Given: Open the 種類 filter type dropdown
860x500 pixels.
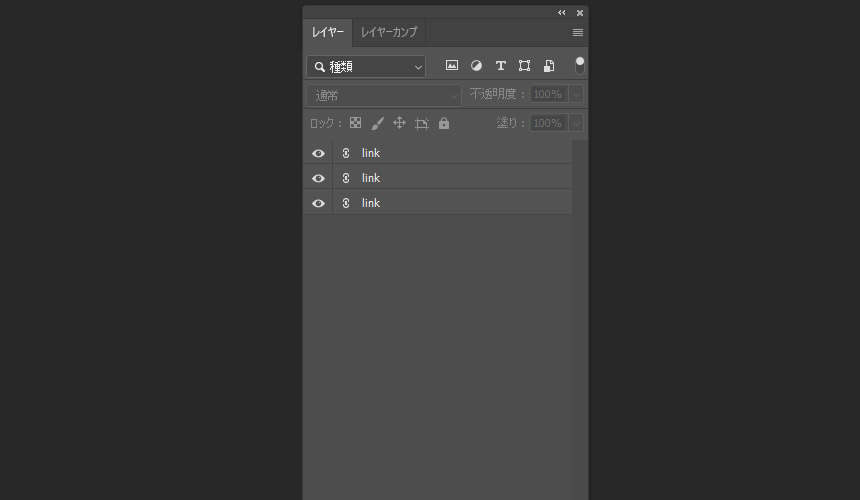Looking at the screenshot, I should pyautogui.click(x=366, y=67).
